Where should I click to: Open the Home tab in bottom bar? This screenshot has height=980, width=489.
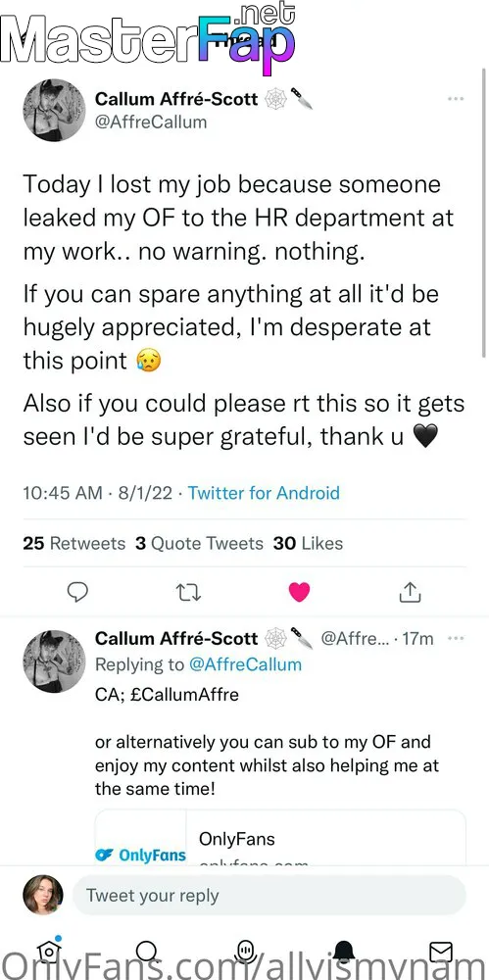click(49, 952)
